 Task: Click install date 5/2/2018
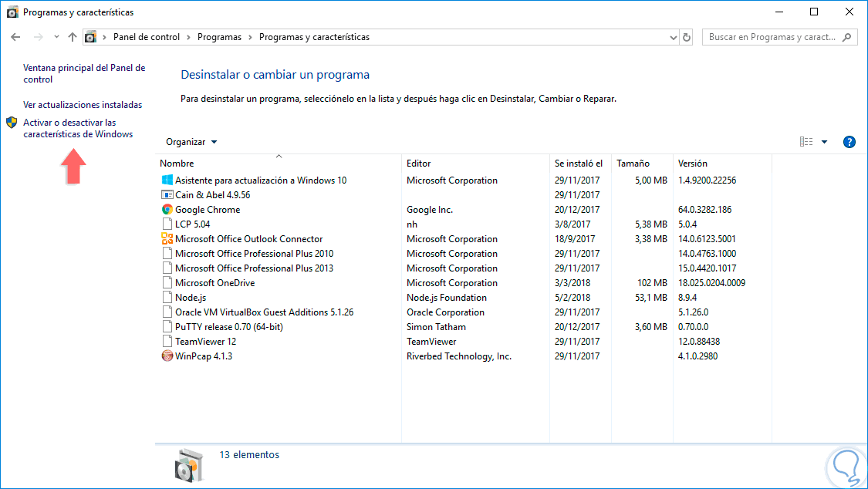[x=572, y=298]
